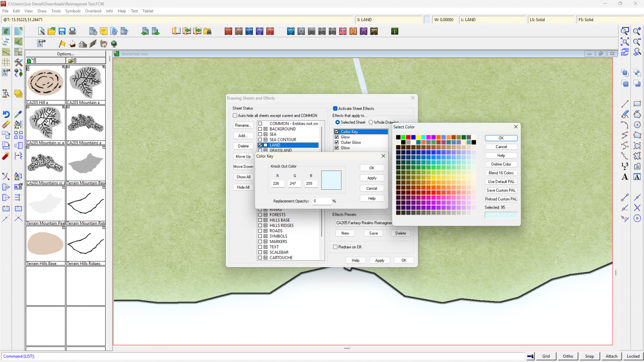Expand the FORESTS sheet plus box
644x362 pixels.
point(265,215)
